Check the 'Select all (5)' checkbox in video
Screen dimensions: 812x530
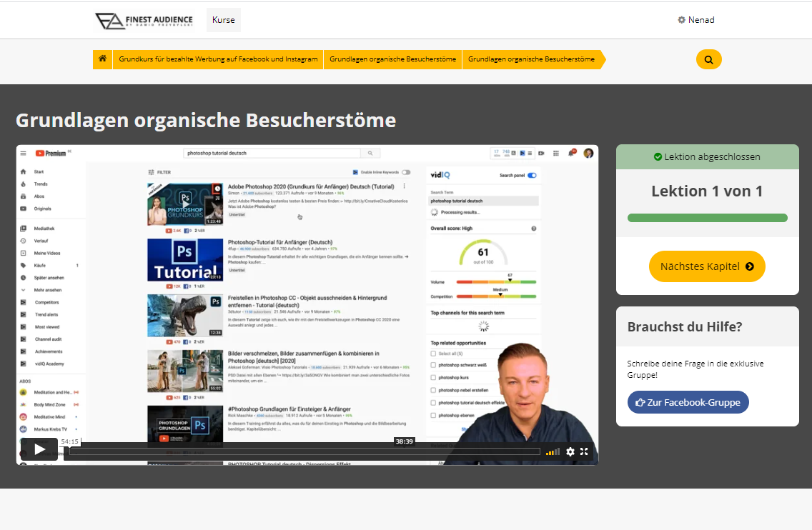point(433,354)
